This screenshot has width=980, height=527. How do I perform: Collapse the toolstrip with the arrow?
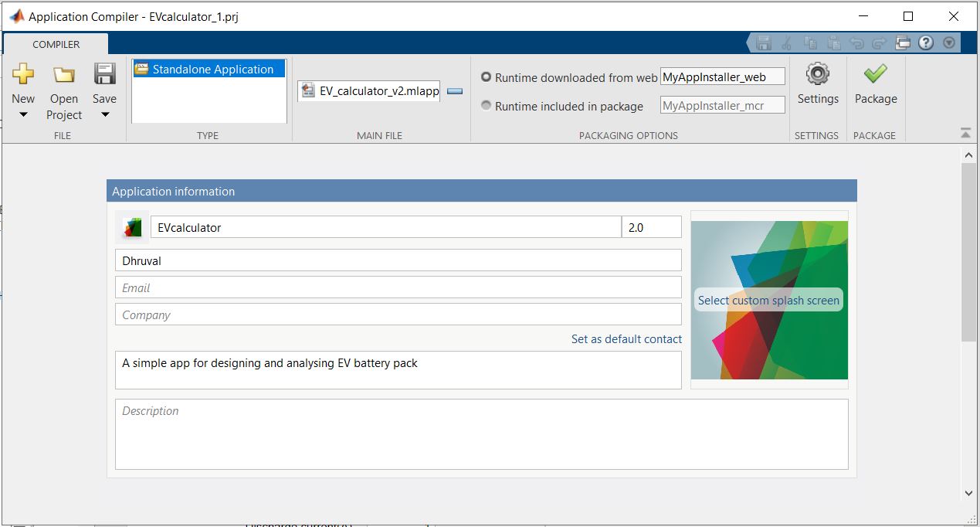pyautogui.click(x=965, y=133)
